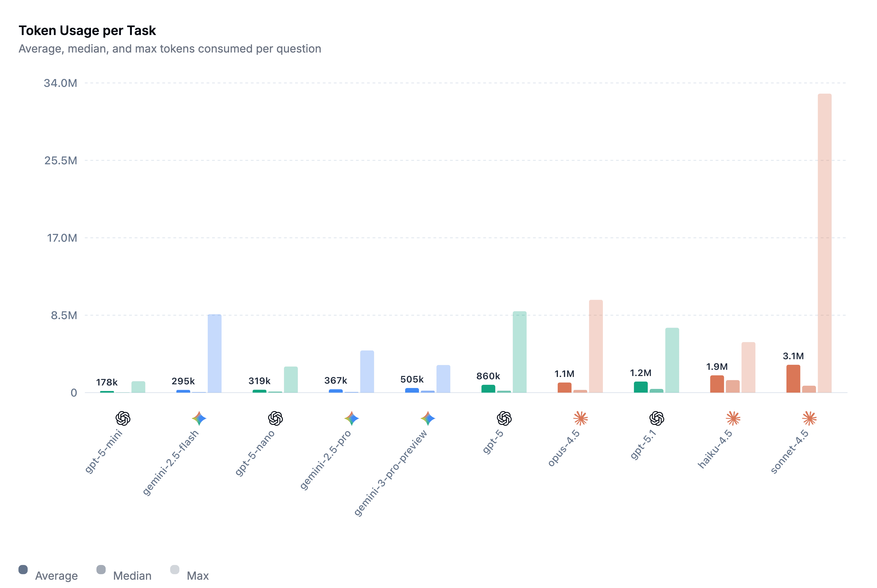Screen dimensions: 877x588
Task: Click the Claude starburst icon for haiku-4.5
Action: [733, 418]
